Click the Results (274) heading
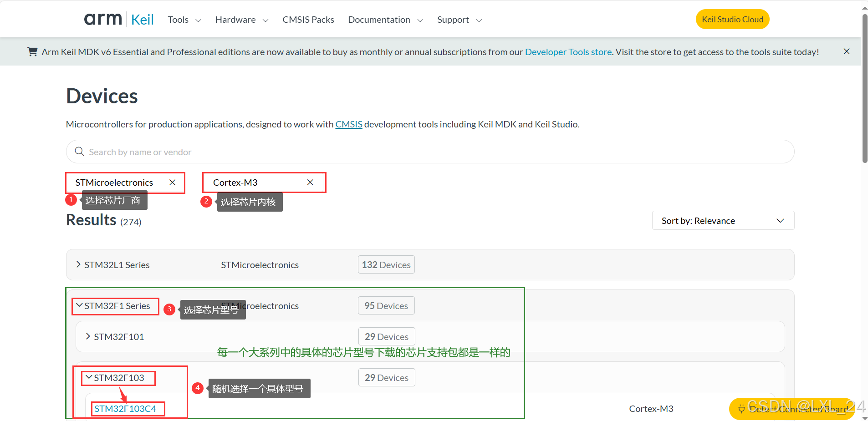Image resolution: width=868 pixels, height=421 pixels. click(104, 220)
